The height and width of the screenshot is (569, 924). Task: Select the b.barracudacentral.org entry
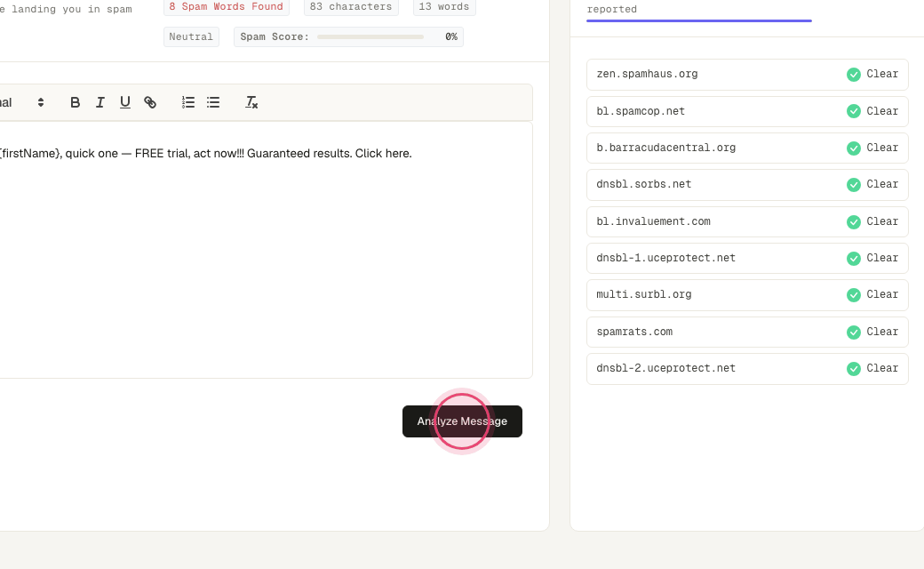pos(747,148)
